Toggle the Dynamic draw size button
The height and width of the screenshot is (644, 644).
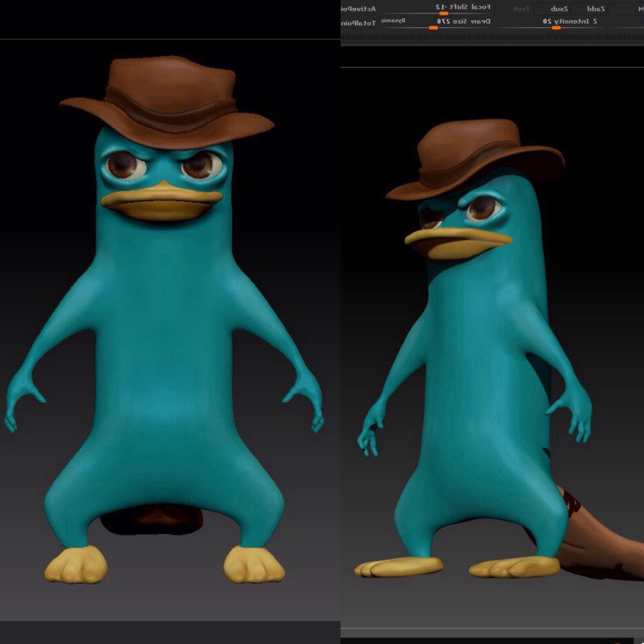(394, 20)
